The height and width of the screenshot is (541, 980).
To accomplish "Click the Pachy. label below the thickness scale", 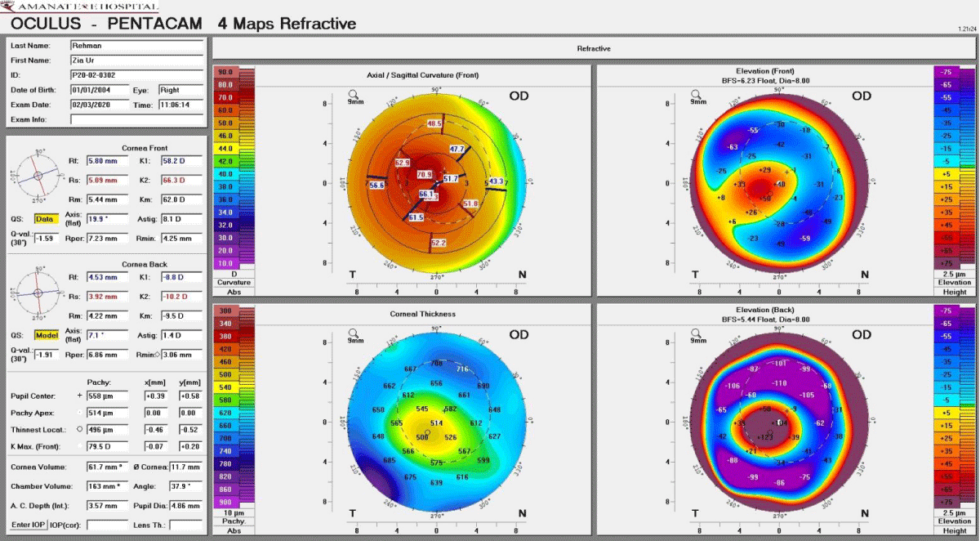I will [234, 521].
